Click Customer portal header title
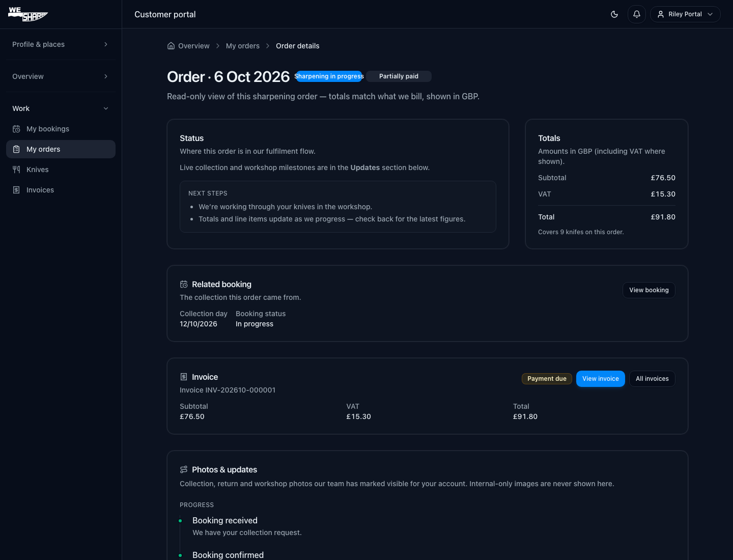 (x=165, y=14)
